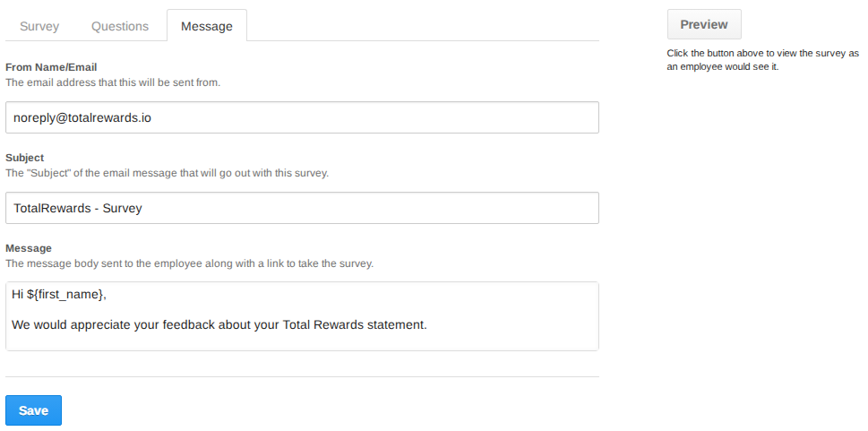Click the help text below the Preview button

[x=762, y=60]
